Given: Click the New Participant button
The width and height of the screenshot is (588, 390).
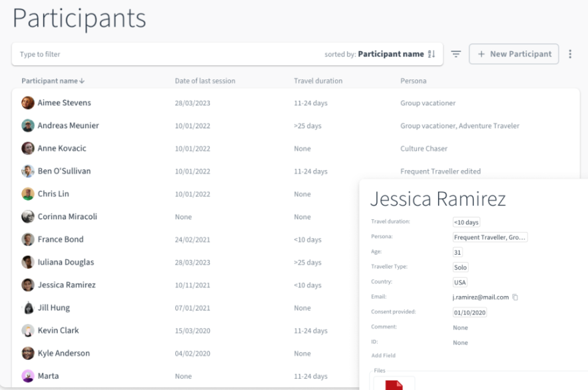Looking at the screenshot, I should [x=513, y=54].
